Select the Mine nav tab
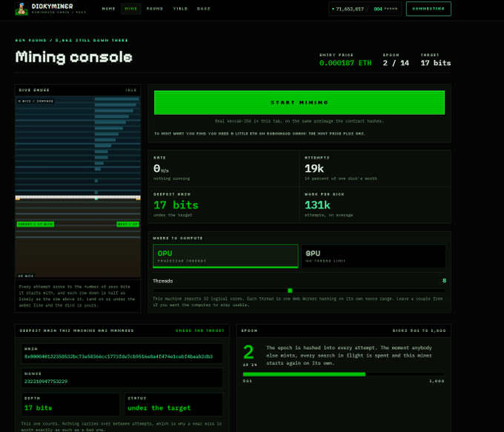 click(131, 9)
